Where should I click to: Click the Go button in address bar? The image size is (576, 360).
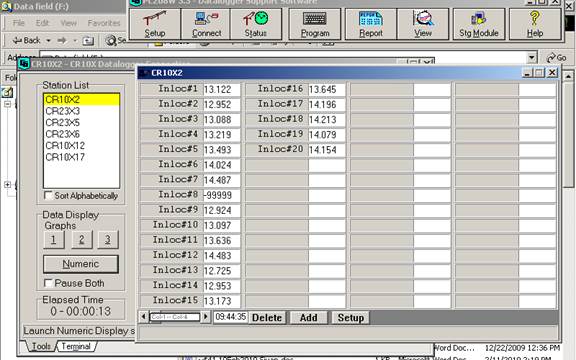556,58
